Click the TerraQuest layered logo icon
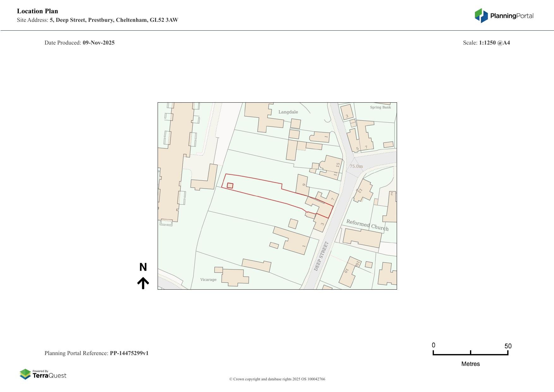The image size is (554, 392). click(x=25, y=374)
